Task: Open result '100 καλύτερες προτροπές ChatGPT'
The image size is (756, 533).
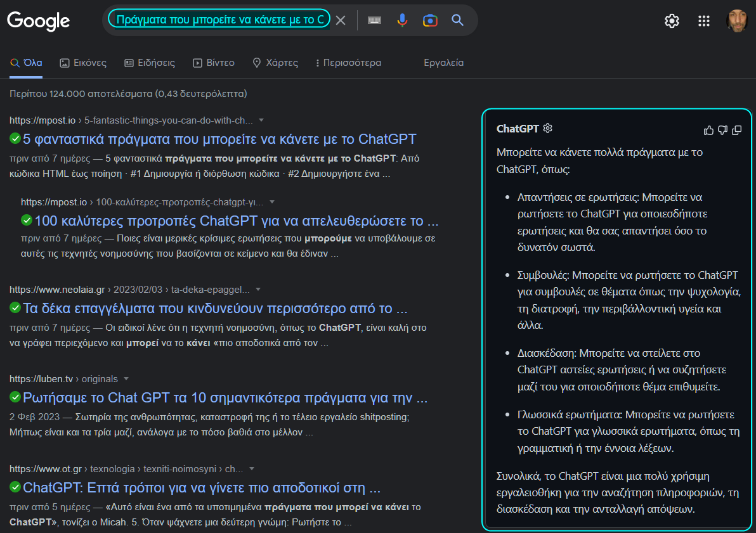Action: [x=236, y=221]
